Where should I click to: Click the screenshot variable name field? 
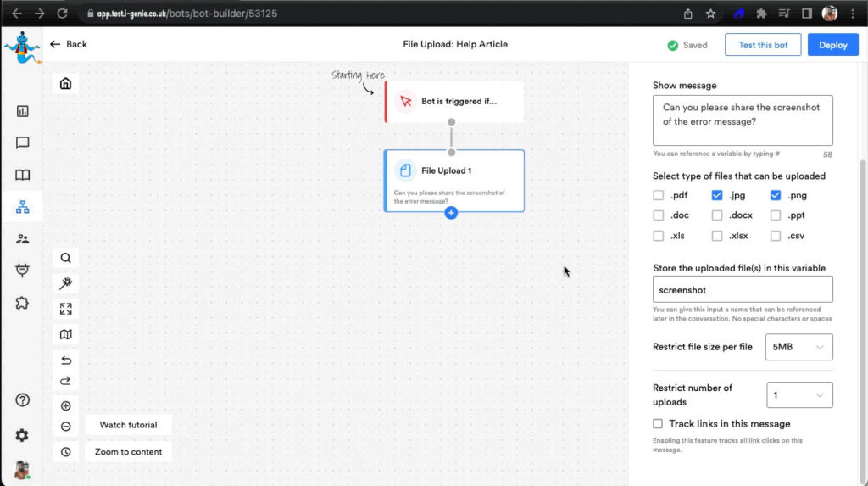pos(742,289)
